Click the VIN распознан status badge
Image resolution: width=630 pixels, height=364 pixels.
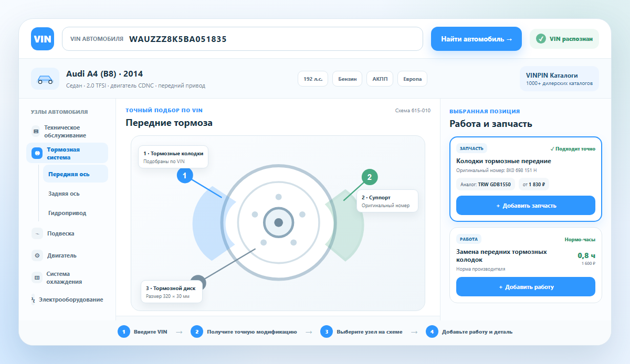pyautogui.click(x=564, y=39)
